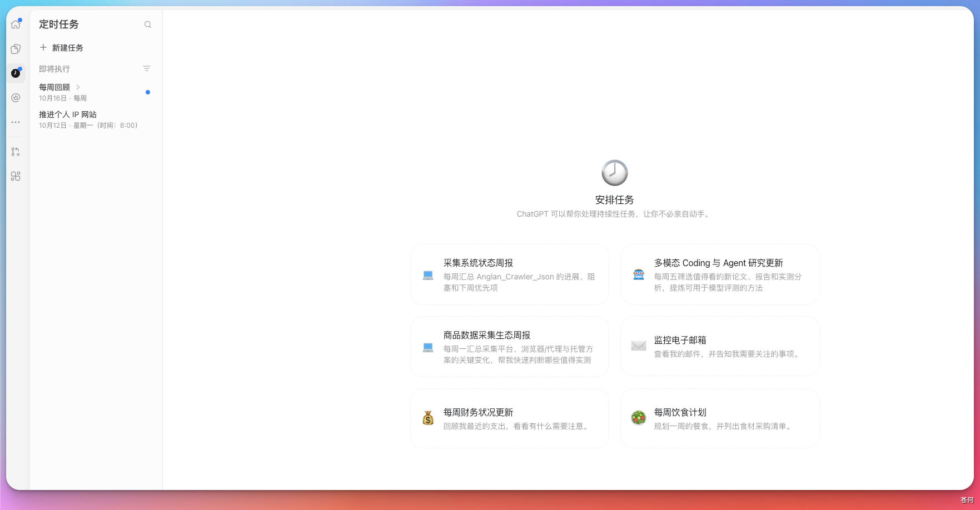The image size is (980, 510).
Task: Click the 定时任务 panel title
Action: point(59,24)
